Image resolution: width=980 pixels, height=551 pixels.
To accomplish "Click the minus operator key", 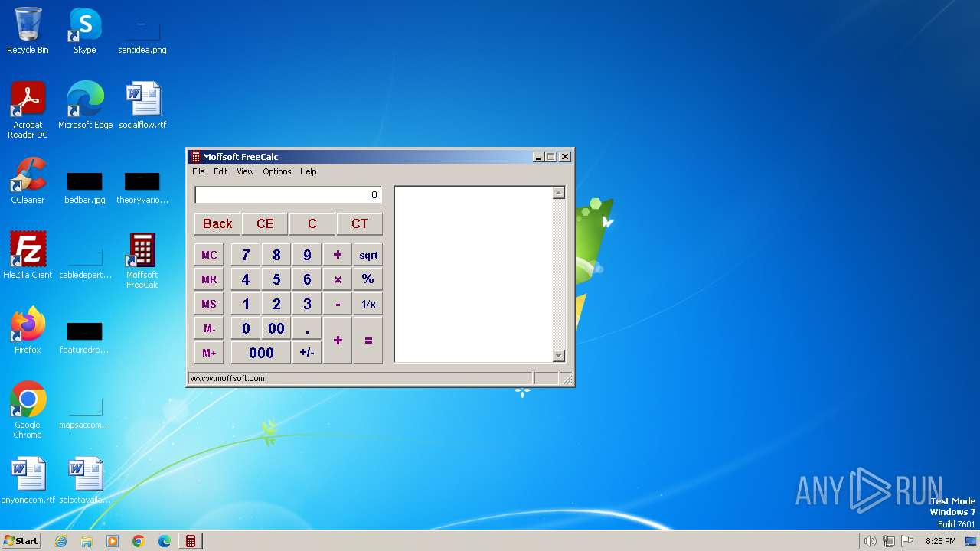I will pyautogui.click(x=338, y=304).
